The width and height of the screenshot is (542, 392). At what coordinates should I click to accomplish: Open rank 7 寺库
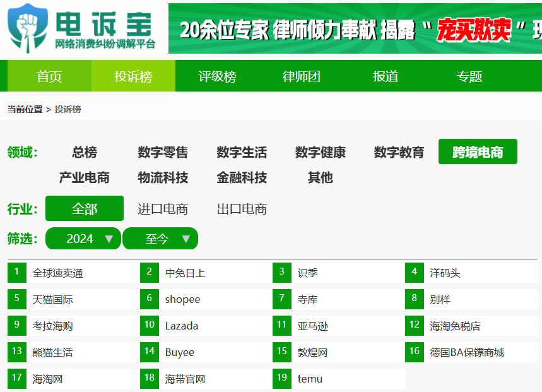coord(338,299)
